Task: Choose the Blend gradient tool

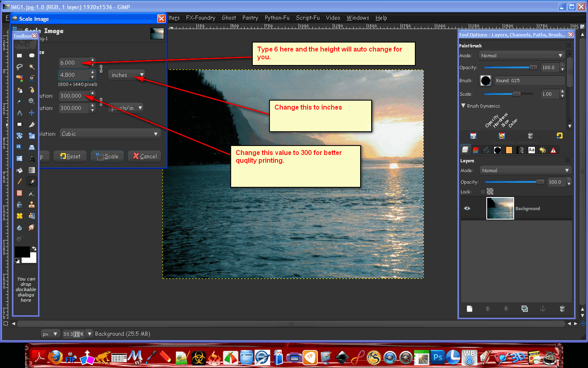Action: 31,170
